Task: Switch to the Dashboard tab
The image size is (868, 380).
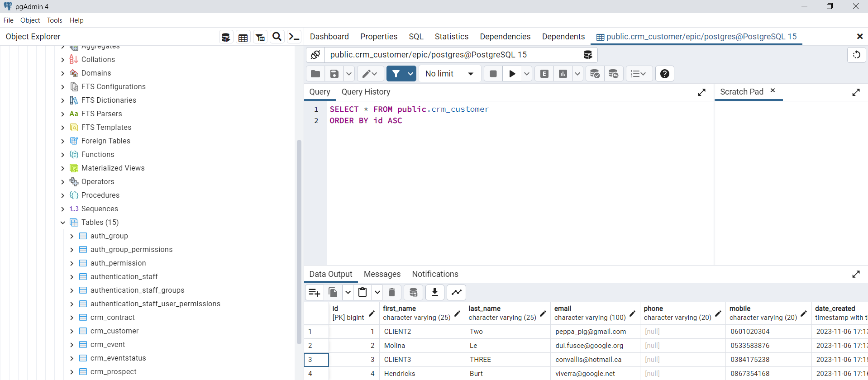Action: 329,37
